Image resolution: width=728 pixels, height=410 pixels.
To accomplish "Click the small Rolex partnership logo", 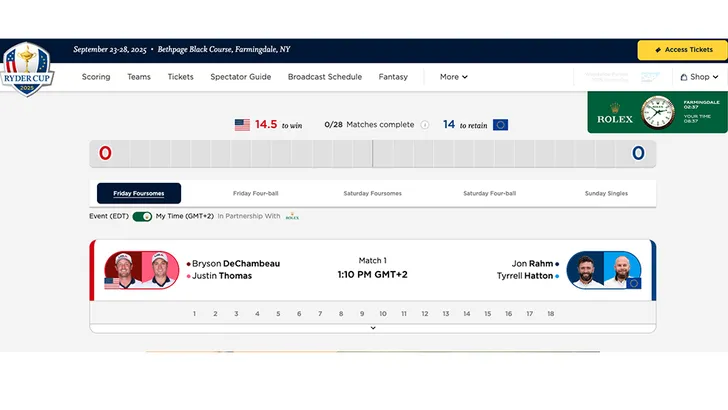I will [x=292, y=216].
